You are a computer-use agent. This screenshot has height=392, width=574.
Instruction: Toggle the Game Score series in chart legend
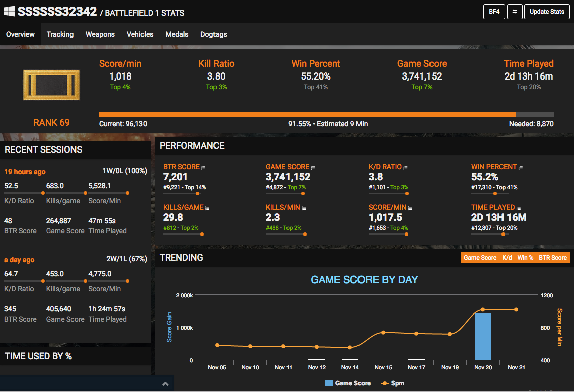pos(348,383)
